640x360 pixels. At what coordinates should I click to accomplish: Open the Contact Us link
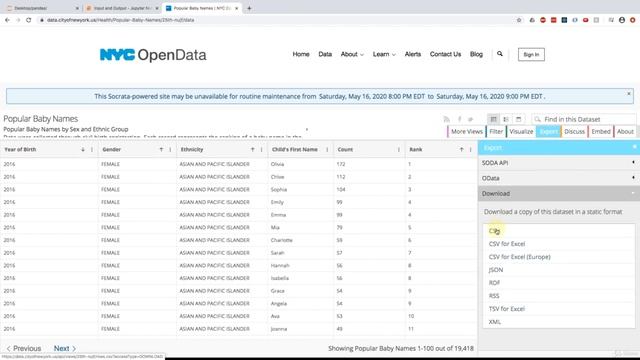pyautogui.click(x=445, y=54)
